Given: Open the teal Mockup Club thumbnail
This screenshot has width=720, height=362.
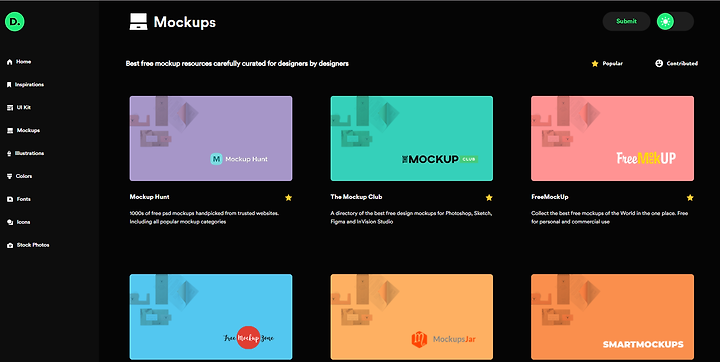Looking at the screenshot, I should click(411, 138).
